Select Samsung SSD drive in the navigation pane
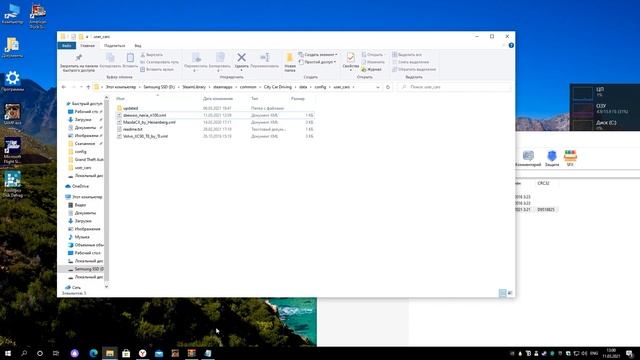 89,269
